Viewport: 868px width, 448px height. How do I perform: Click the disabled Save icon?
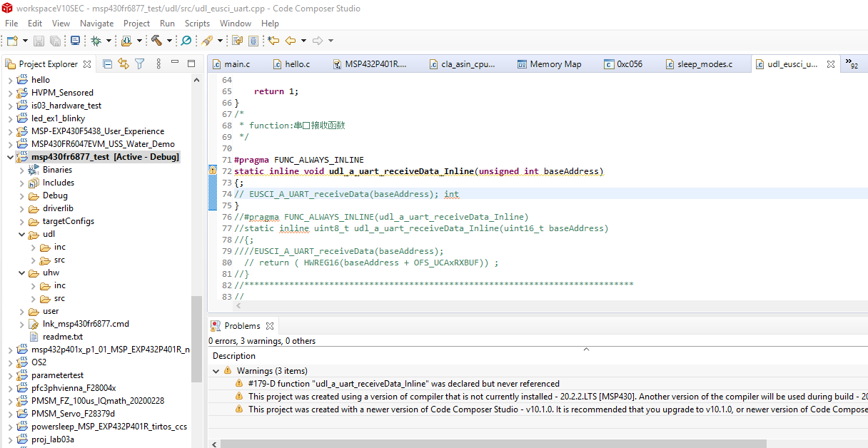(x=38, y=41)
